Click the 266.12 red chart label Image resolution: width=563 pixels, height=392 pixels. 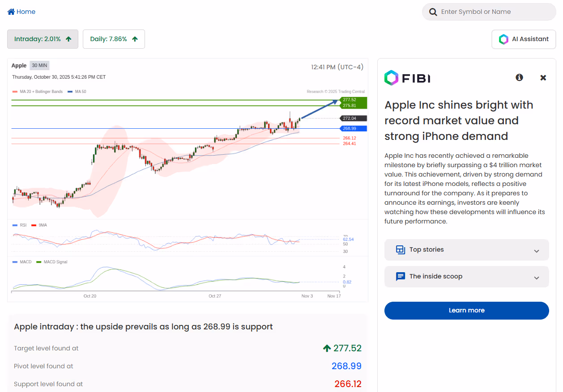pyautogui.click(x=350, y=138)
